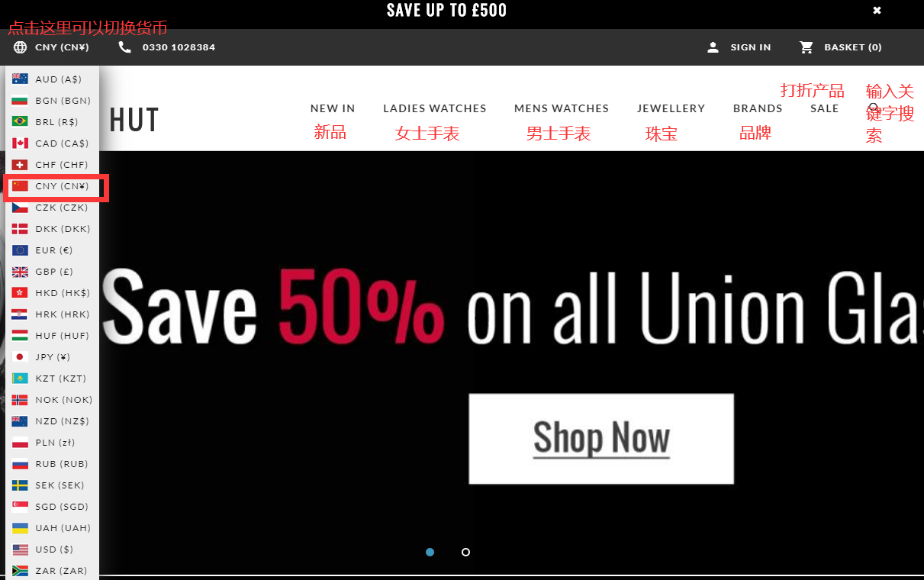This screenshot has width=924, height=580.
Task: Dismiss the Save up to £500 banner
Action: pos(877,10)
